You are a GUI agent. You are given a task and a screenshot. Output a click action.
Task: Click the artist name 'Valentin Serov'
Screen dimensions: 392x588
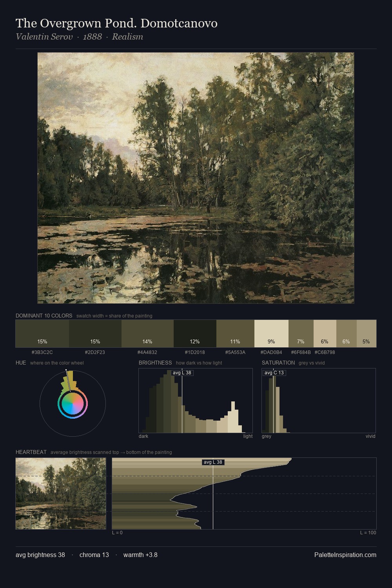[44, 37]
